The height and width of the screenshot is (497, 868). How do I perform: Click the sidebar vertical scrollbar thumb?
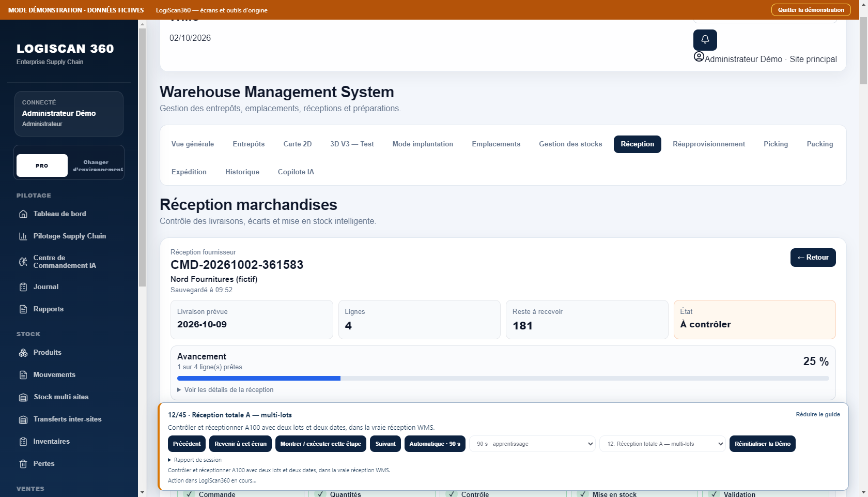(142, 158)
